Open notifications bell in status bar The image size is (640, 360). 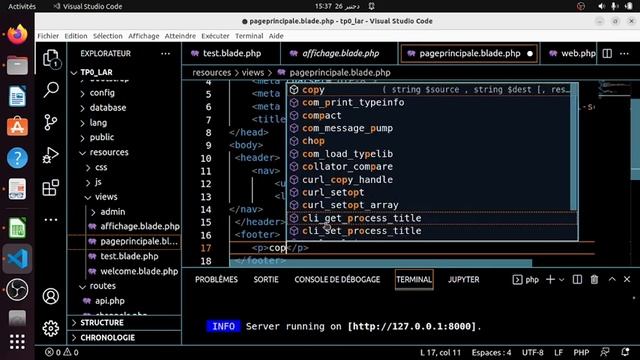(625, 352)
